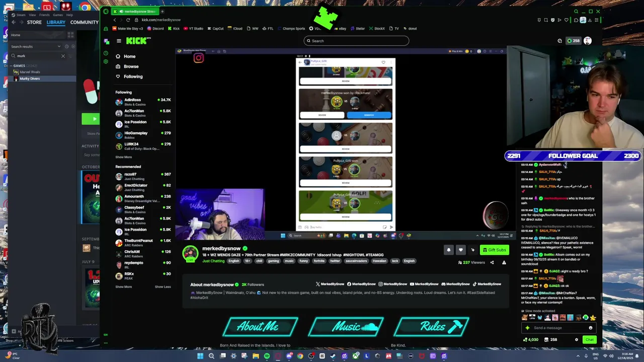Click the Music panel banner
The image size is (644, 362).
[x=346, y=327]
